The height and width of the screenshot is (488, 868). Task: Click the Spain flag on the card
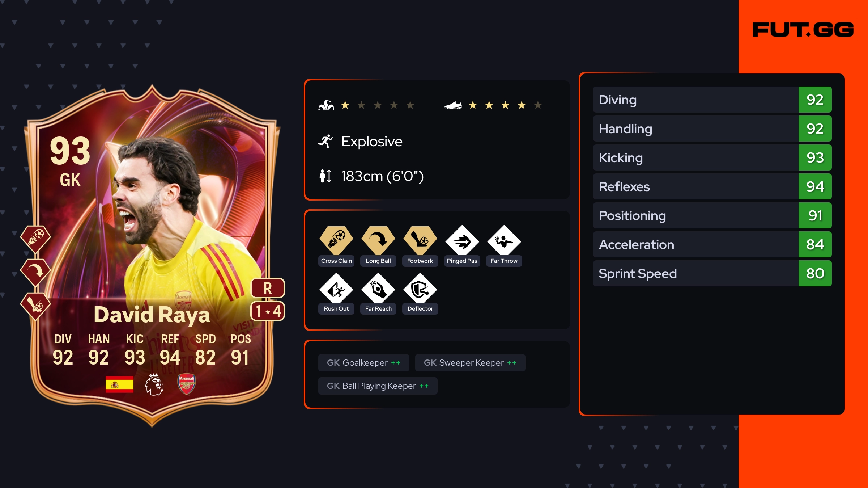tap(119, 384)
